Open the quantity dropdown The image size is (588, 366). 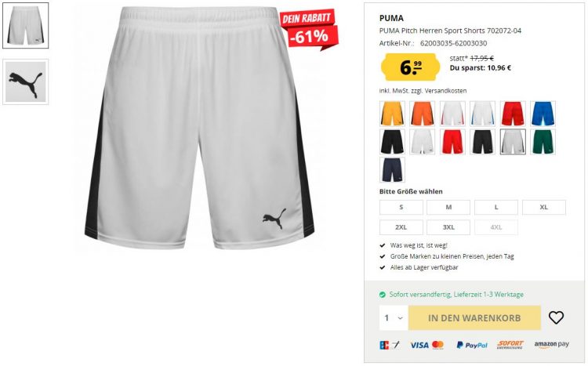point(394,318)
